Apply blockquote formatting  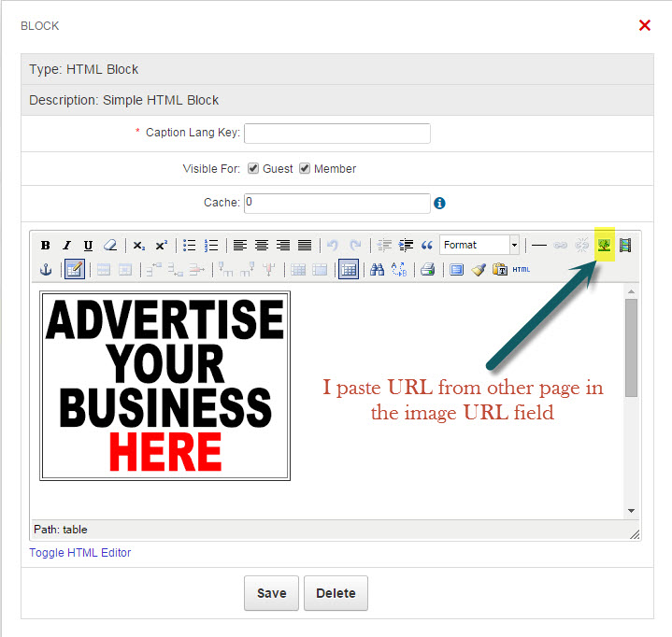[x=427, y=246]
